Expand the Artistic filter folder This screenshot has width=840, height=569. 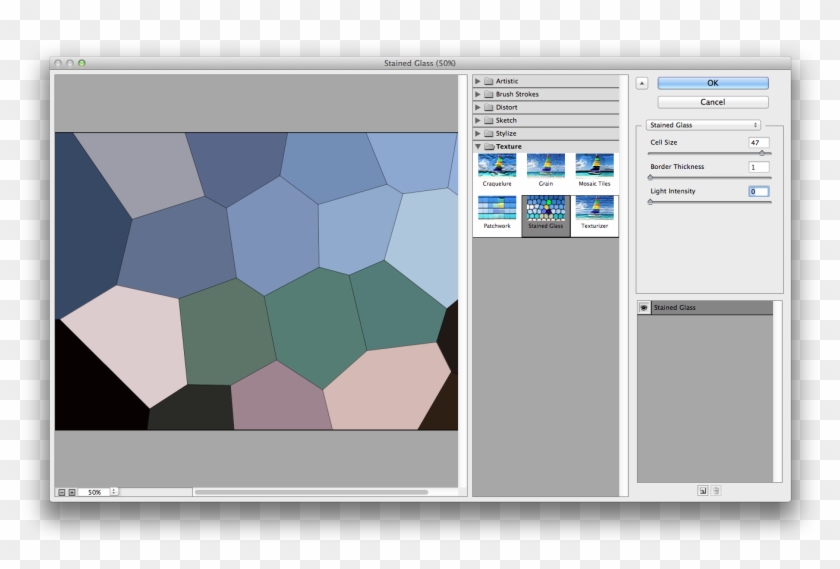[x=478, y=81]
